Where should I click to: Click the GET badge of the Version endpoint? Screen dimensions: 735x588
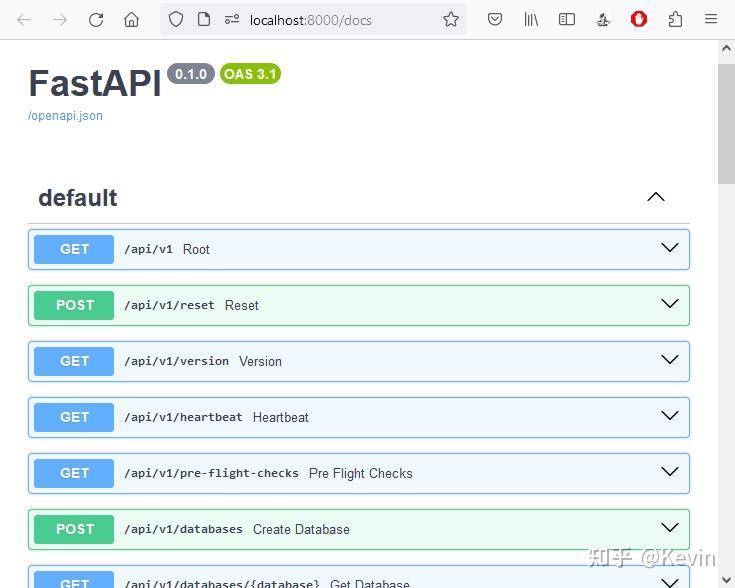[x=74, y=361]
